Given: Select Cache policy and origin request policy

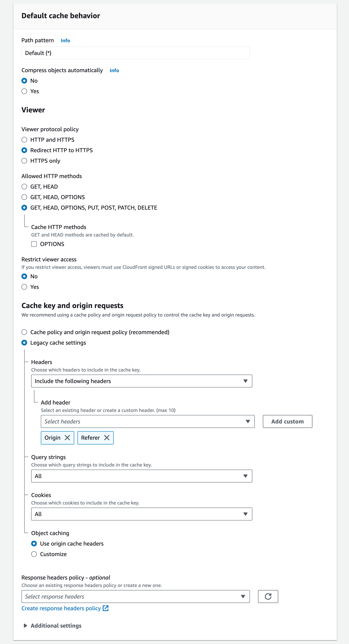Looking at the screenshot, I should click(x=24, y=332).
